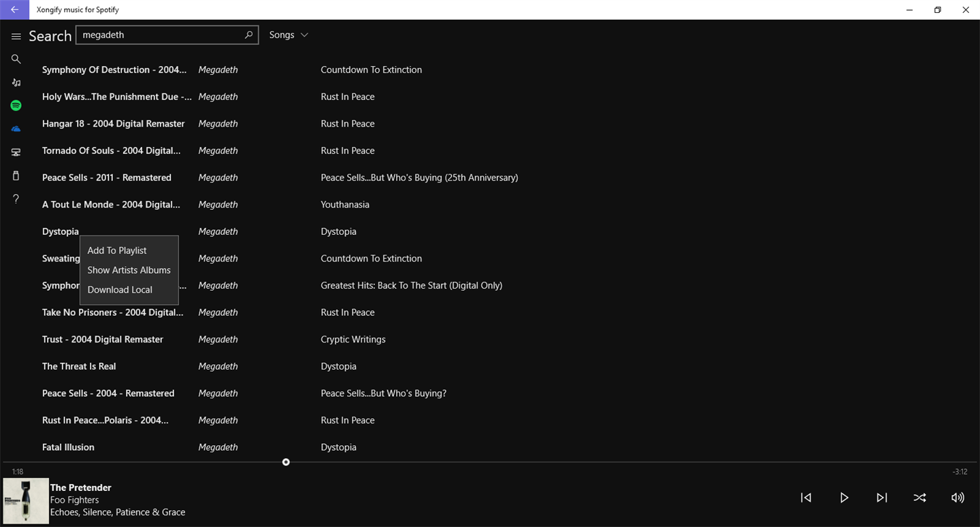This screenshot has height=527, width=980.
Task: Select the song Hangar 18
Action: (114, 124)
